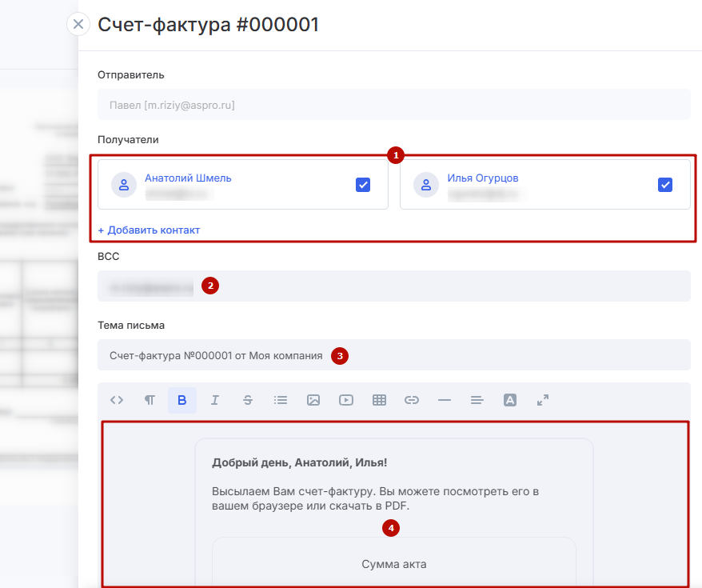Open the text color picker
This screenshot has height=588, width=702.
(x=510, y=400)
